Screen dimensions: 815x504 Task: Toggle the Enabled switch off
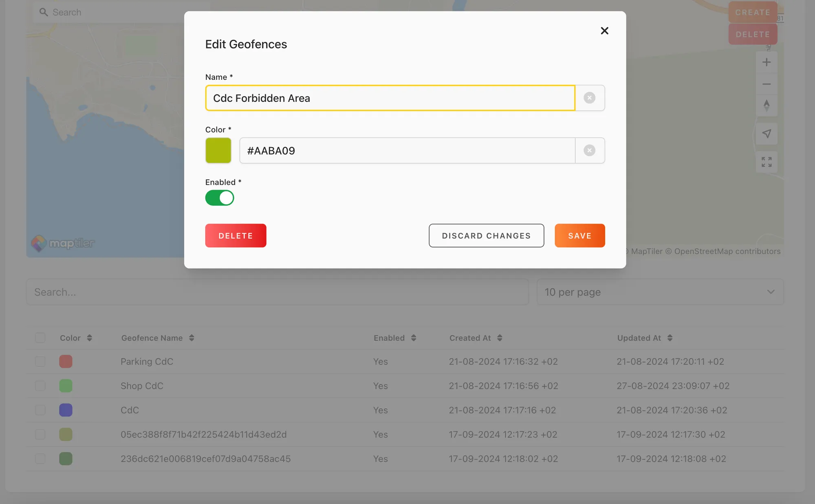220,198
